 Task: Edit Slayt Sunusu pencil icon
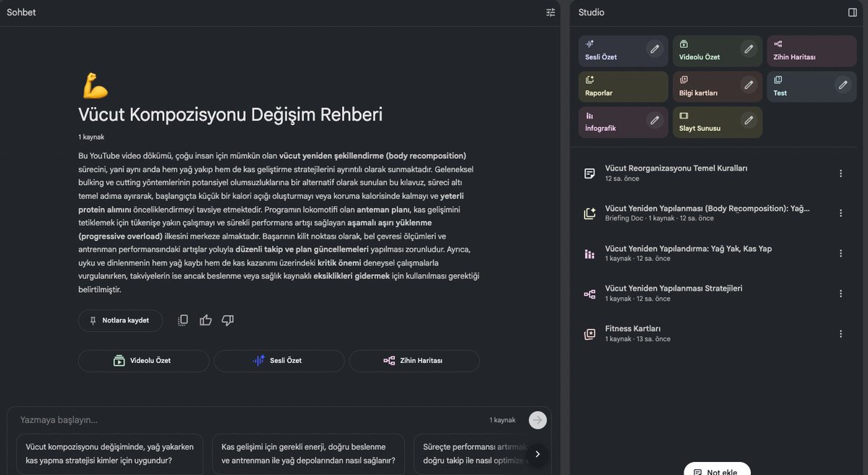(749, 121)
